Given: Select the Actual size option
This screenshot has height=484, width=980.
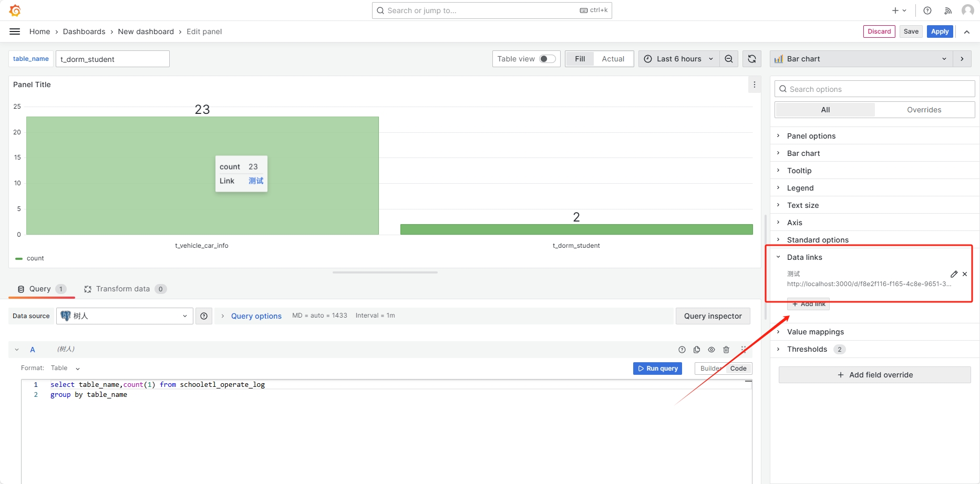Looking at the screenshot, I should pos(613,59).
